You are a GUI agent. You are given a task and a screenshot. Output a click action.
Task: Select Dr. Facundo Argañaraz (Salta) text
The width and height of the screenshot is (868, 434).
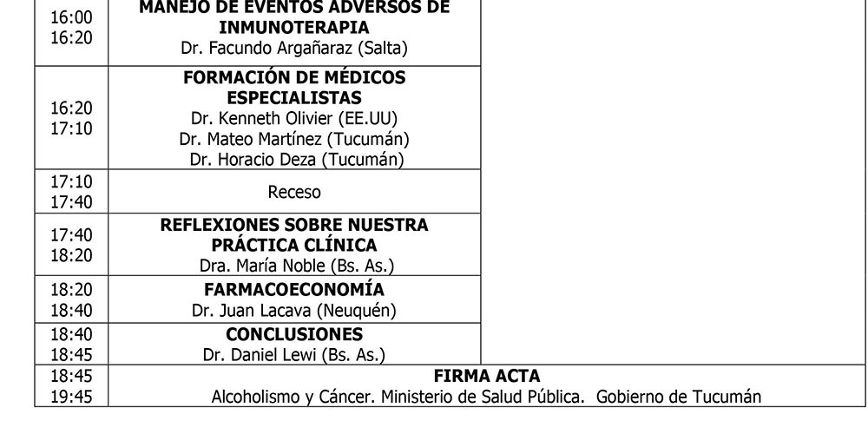pyautogui.click(x=294, y=48)
